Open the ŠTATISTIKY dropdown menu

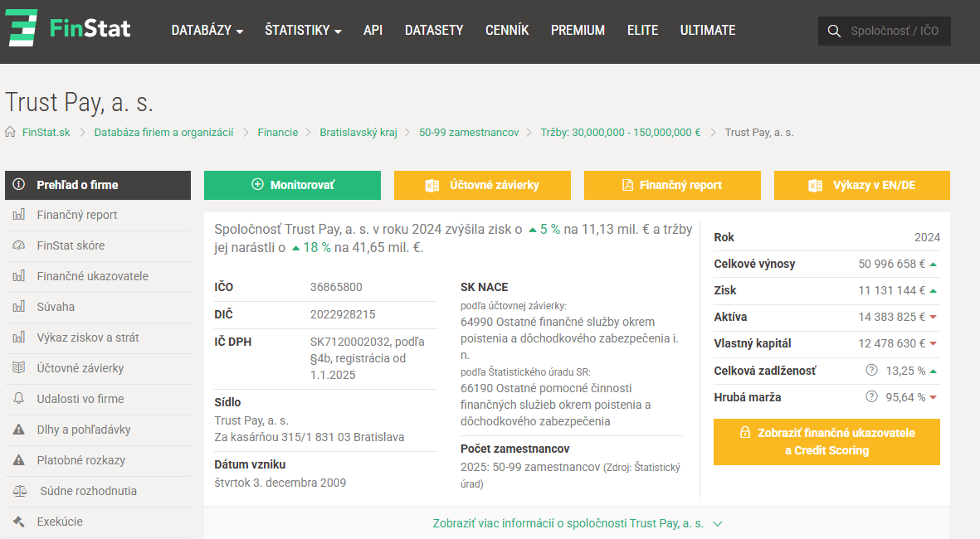pos(303,30)
